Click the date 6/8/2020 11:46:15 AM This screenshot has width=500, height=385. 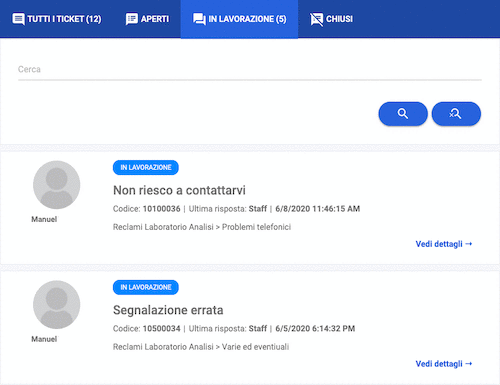pyautogui.click(x=317, y=209)
